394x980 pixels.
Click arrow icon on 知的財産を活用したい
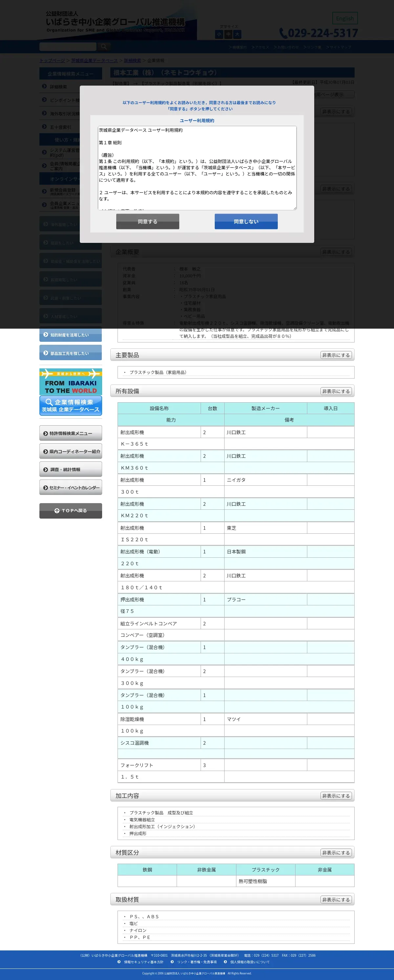tap(46, 335)
